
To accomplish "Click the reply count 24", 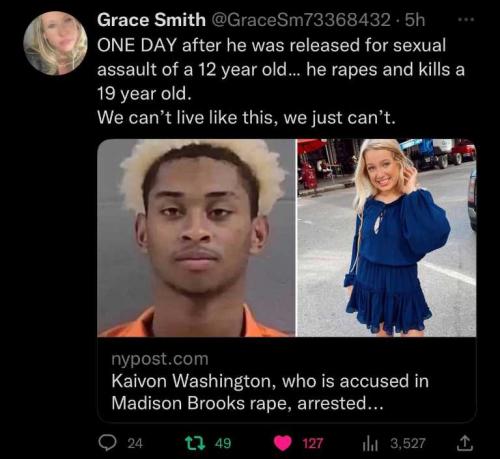I will coord(135,444).
